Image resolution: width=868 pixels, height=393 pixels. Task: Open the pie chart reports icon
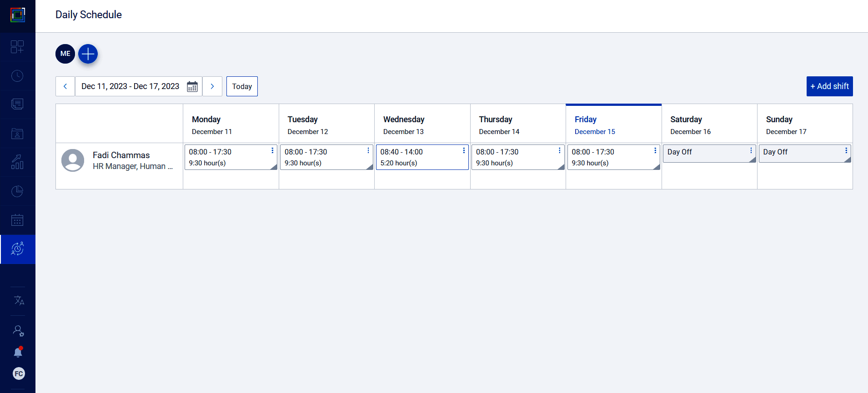(x=17, y=191)
